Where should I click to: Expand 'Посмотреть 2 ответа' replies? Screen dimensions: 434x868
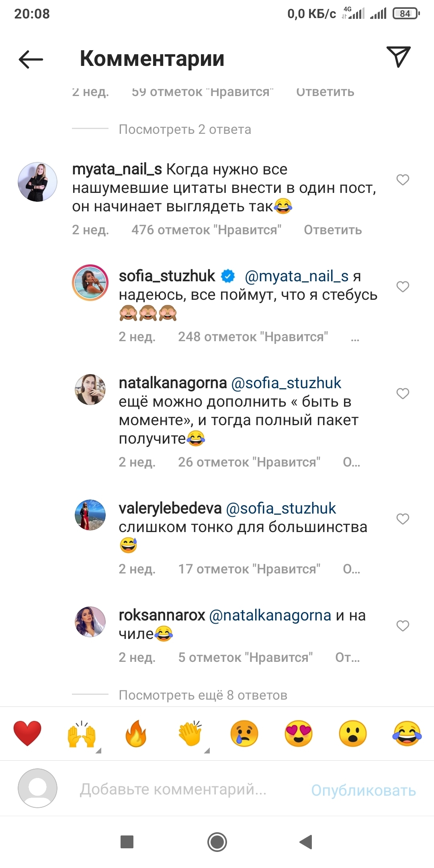[185, 129]
